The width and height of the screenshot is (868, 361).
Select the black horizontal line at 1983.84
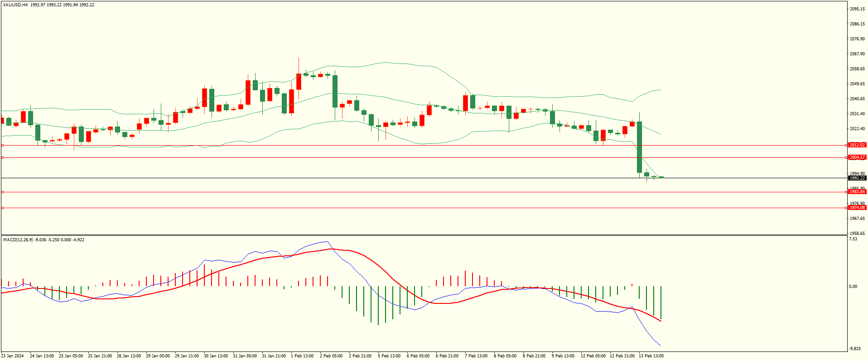424,192
